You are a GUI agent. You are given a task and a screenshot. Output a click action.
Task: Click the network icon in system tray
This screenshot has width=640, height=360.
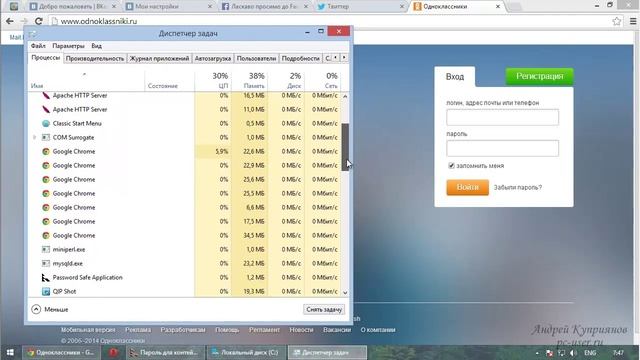coord(562,353)
